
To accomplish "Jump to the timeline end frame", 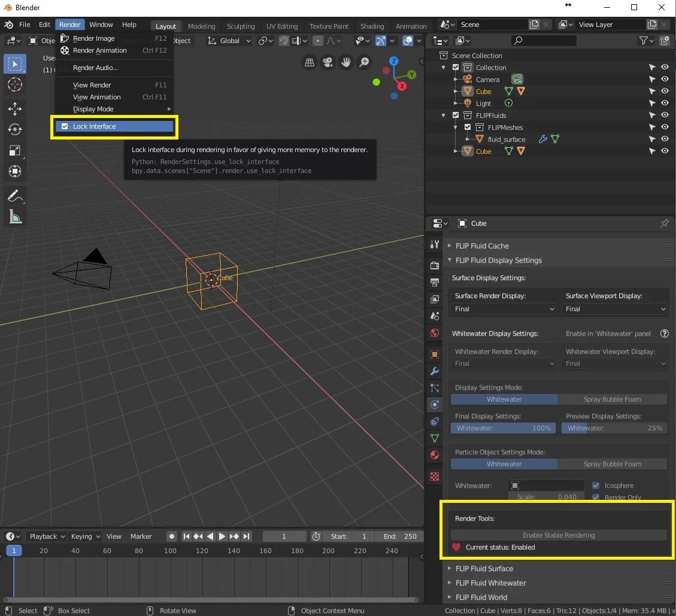I will [x=246, y=536].
